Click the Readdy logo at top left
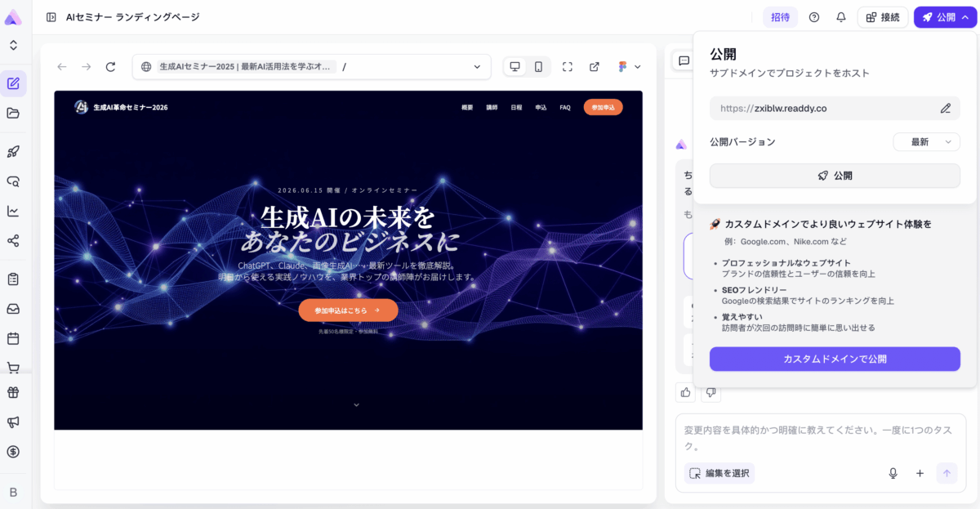This screenshot has width=980, height=509. coord(13,17)
